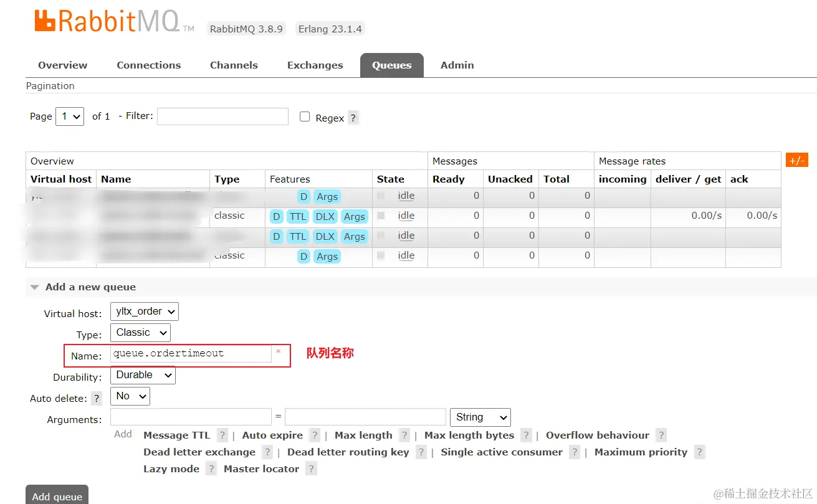
Task: Open help for Auto delete
Action: 97,398
